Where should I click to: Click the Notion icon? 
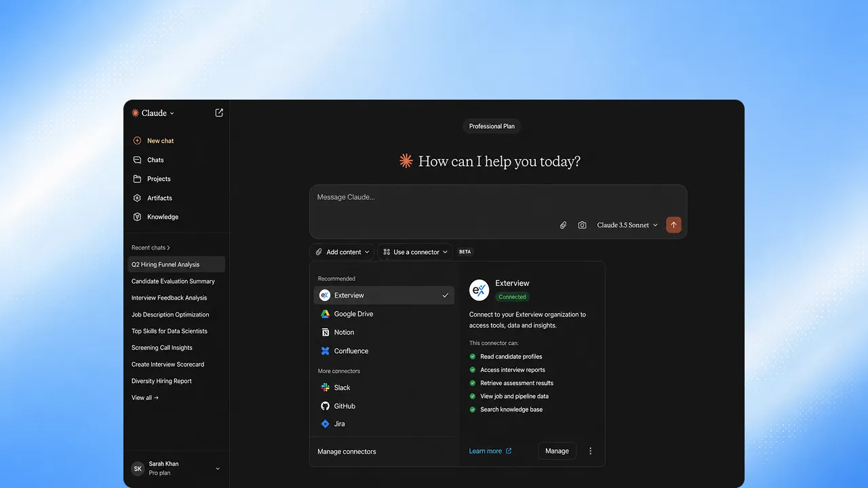(325, 332)
